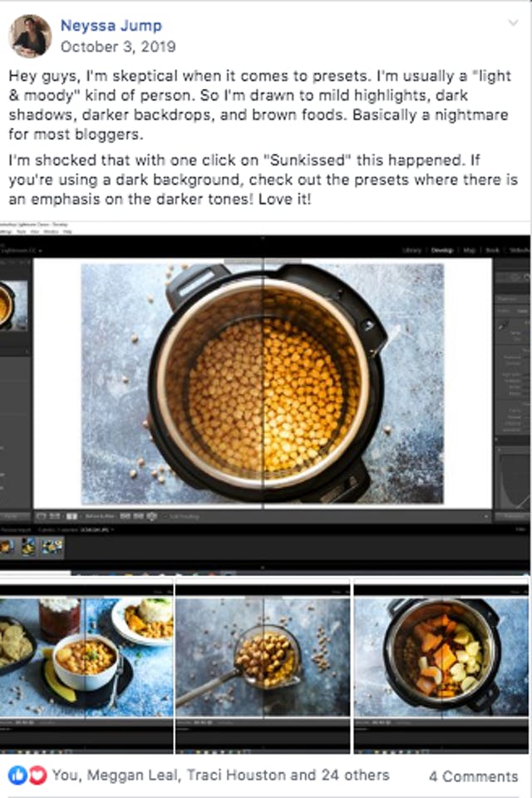
Task: Switch to the Map module tab
Action: (470, 249)
